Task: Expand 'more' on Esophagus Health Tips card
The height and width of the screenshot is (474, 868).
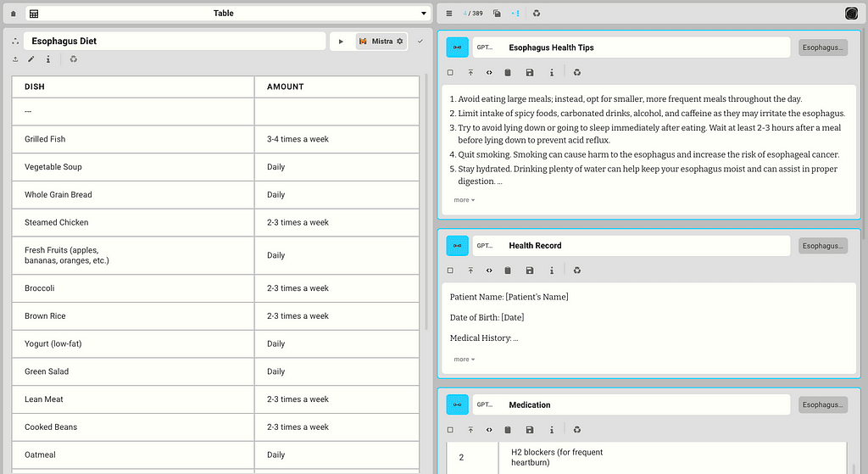Action: click(x=464, y=200)
